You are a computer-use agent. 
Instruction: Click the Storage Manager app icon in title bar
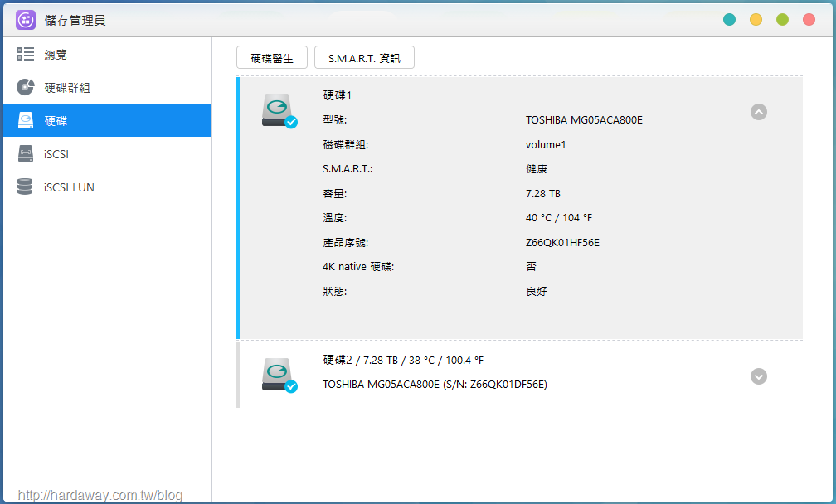click(x=26, y=20)
